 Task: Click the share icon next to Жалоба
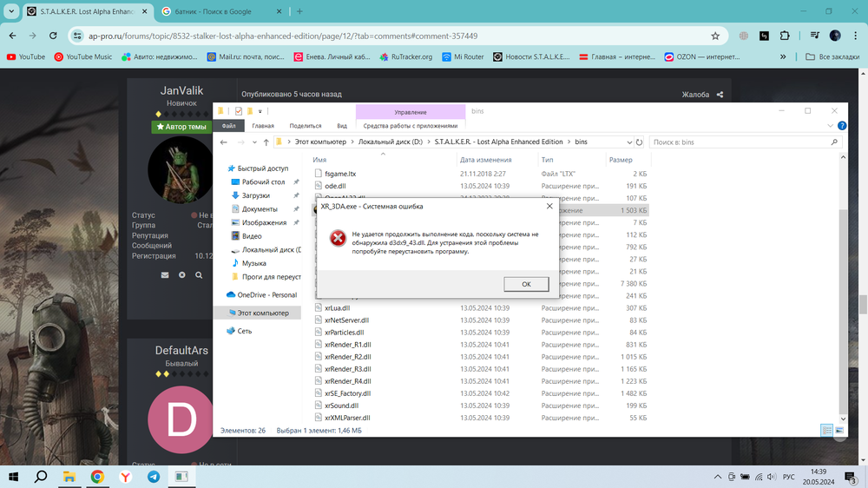(719, 95)
